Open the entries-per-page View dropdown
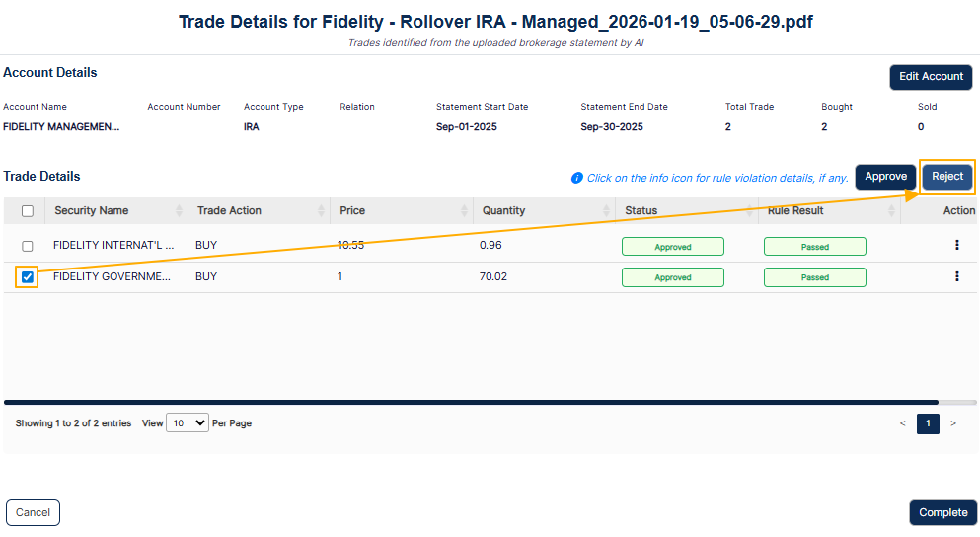This screenshot has width=980, height=537. (188, 423)
